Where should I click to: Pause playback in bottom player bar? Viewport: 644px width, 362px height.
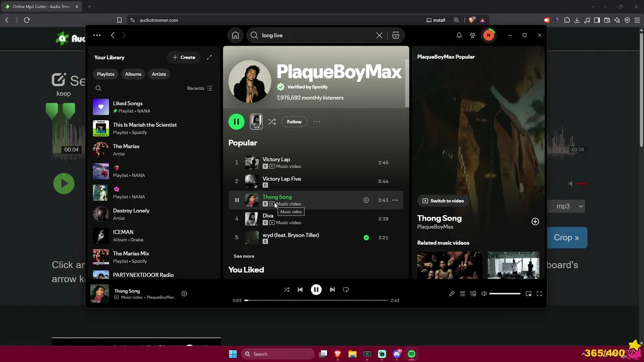pyautogui.click(x=316, y=290)
